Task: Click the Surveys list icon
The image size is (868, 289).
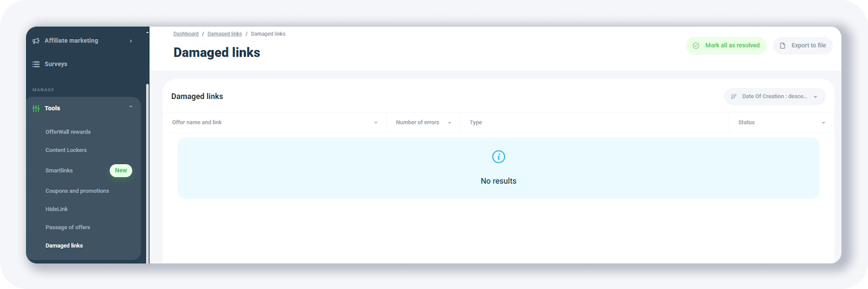Action: 36,64
